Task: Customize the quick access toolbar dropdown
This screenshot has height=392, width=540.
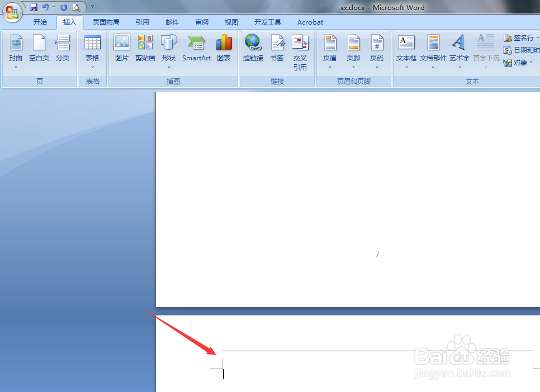Action: pyautogui.click(x=92, y=7)
